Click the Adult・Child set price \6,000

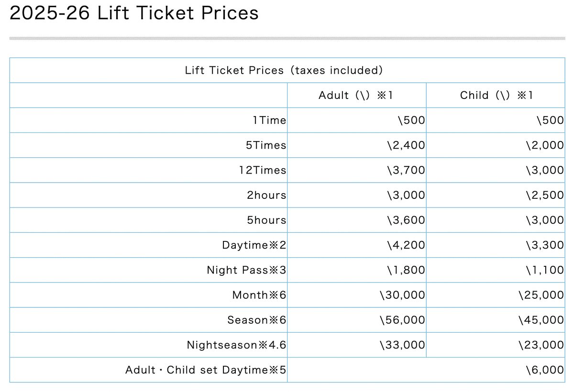[x=545, y=370]
